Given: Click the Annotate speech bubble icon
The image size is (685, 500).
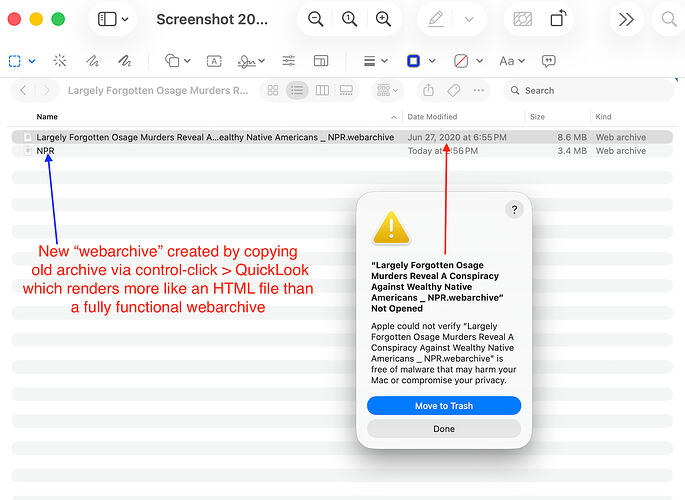Looking at the screenshot, I should pos(549,61).
